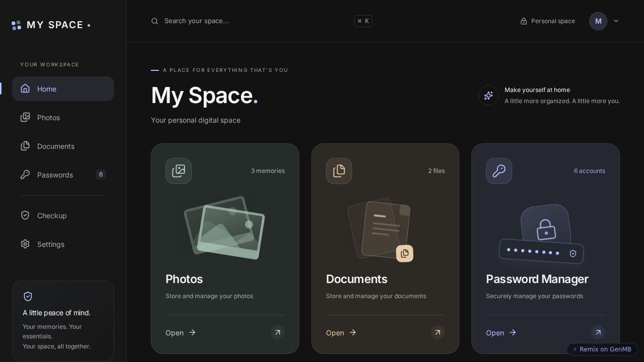
Task: Click the search magnifier icon
Action: point(155,21)
